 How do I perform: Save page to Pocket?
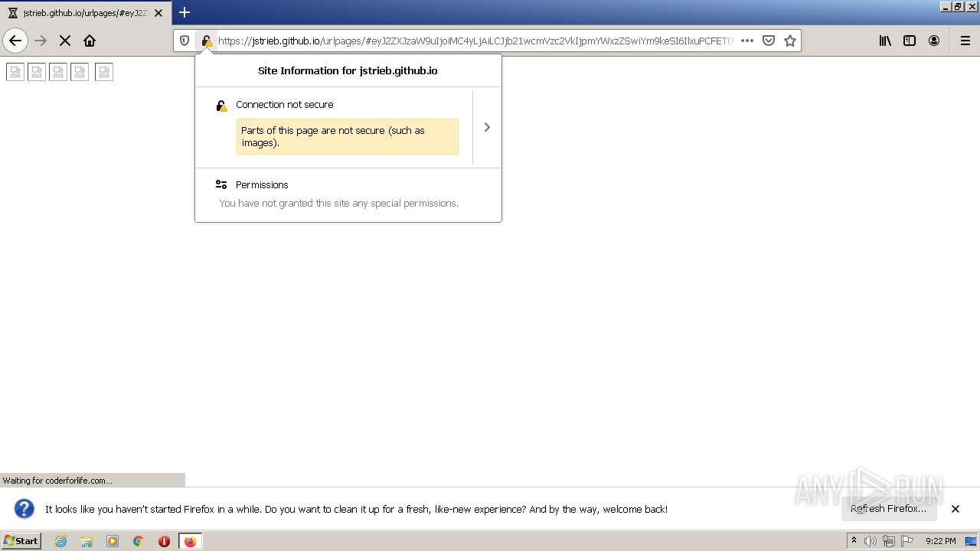(x=769, y=41)
